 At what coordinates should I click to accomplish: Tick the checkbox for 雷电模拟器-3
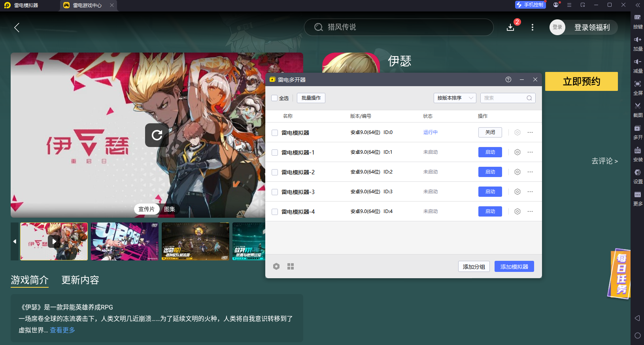tap(275, 192)
